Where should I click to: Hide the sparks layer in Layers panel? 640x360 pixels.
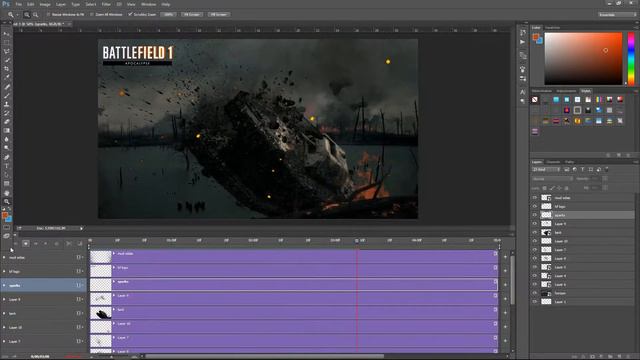tap(534, 215)
